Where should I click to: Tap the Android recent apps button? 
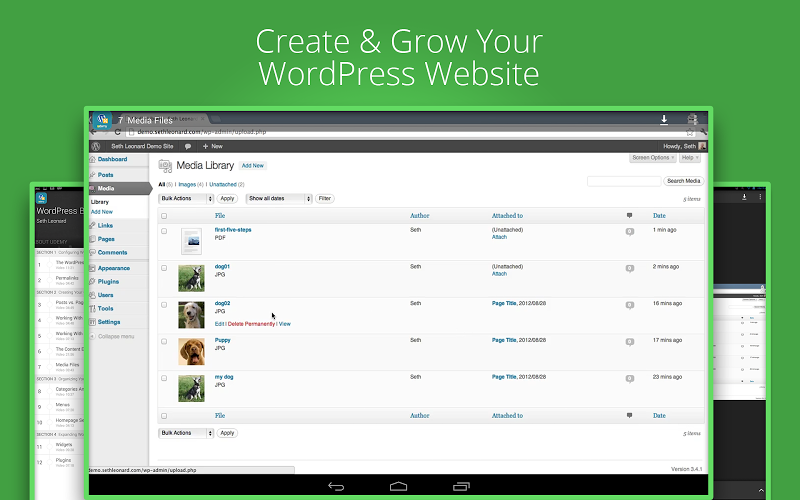[461, 487]
